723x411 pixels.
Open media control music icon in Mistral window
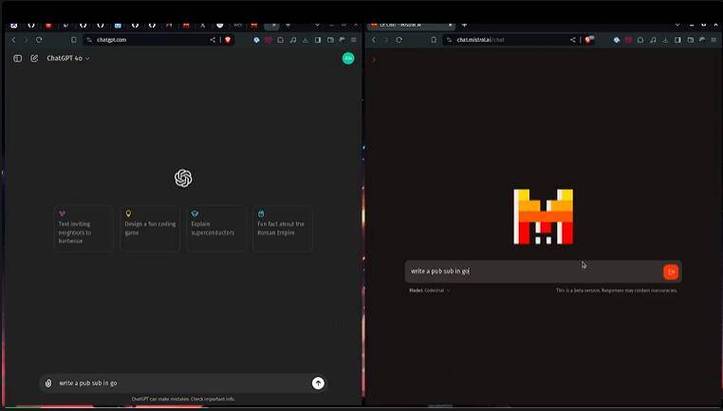[653, 40]
